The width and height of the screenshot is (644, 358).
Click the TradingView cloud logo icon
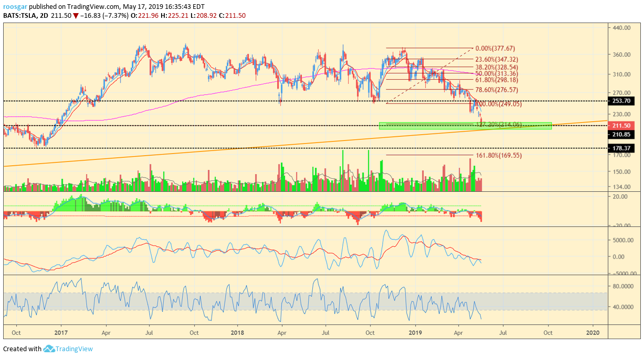pos(49,349)
